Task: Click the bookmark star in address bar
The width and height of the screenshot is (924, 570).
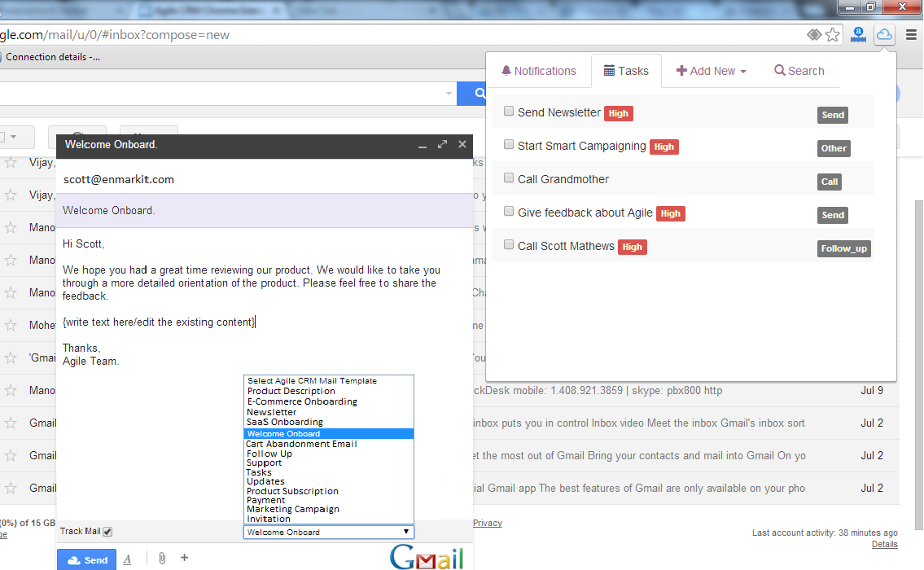Action: [x=833, y=35]
